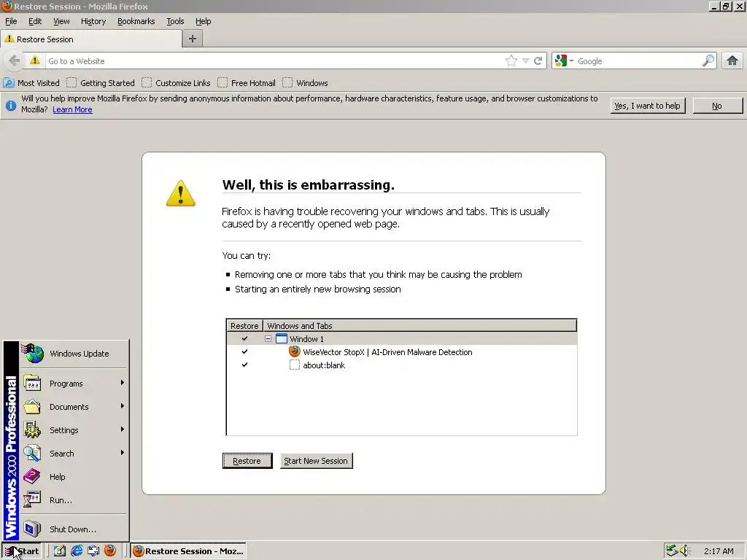
Task: Launch Internet Explorer from quick launch
Action: point(76,551)
